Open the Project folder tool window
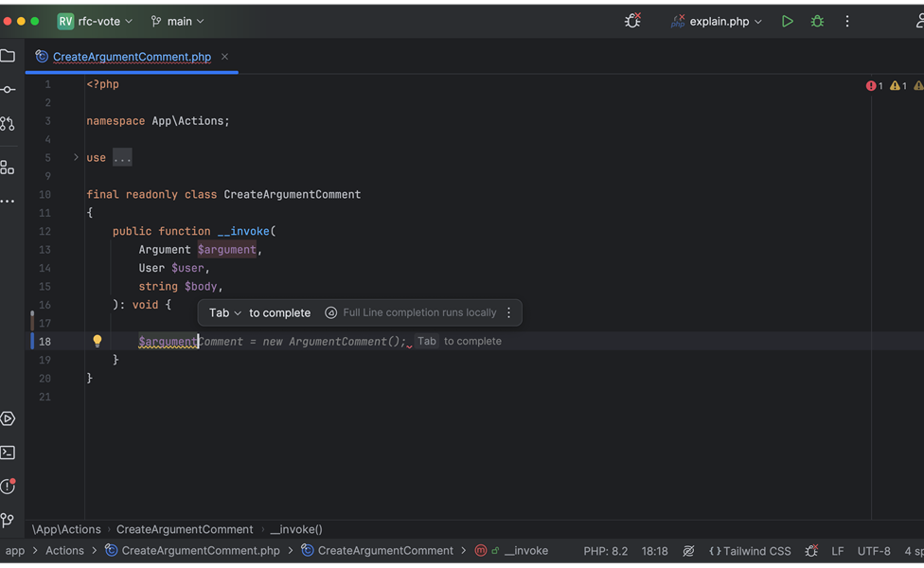This screenshot has width=924, height=568. coord(8,56)
